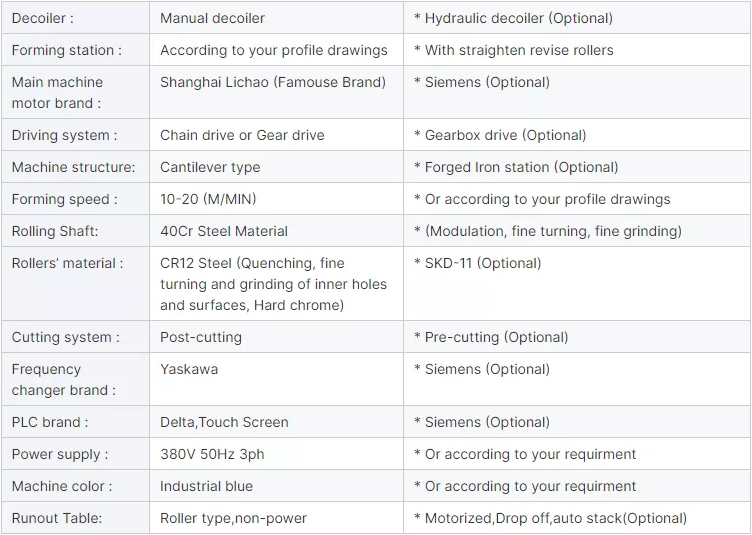The image size is (752, 535).
Task: Select the "Chain drive or Gear drive" cell
Action: [242, 135]
